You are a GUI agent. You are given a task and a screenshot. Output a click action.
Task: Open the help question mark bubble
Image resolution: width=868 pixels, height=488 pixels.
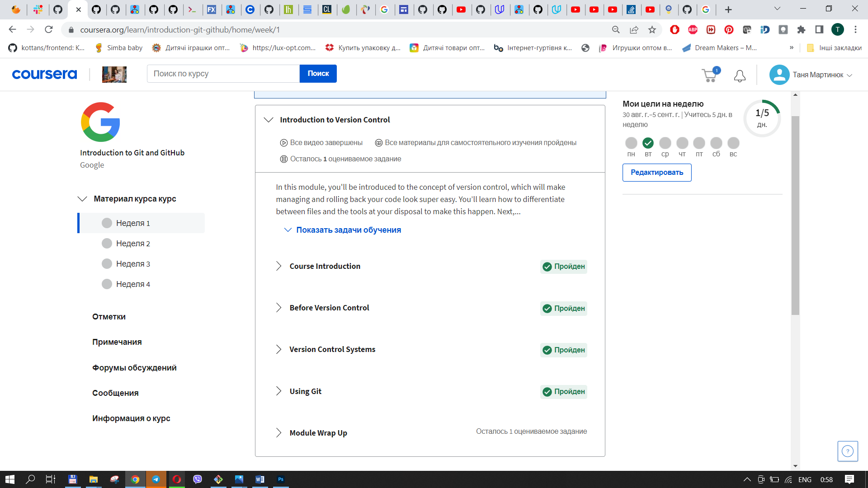pyautogui.click(x=847, y=451)
